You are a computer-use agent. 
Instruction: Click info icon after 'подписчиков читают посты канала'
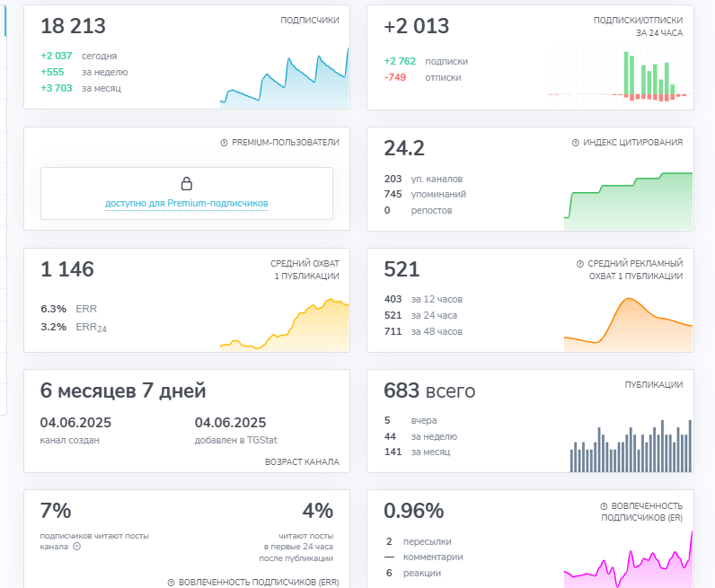(x=77, y=547)
